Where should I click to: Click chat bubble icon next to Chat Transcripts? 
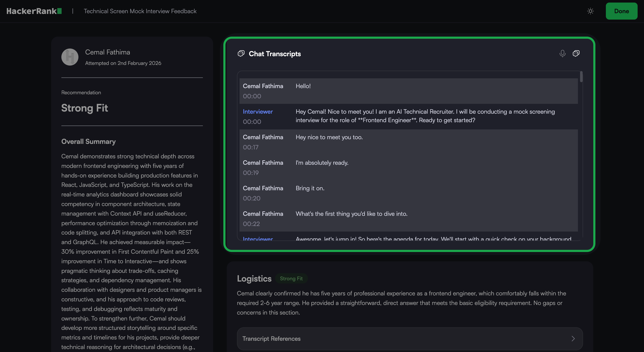click(x=241, y=54)
